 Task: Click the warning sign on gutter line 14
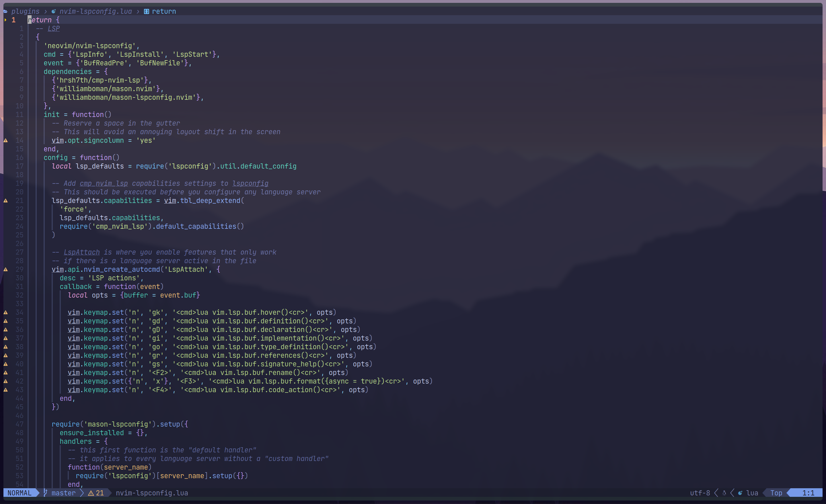pos(6,140)
